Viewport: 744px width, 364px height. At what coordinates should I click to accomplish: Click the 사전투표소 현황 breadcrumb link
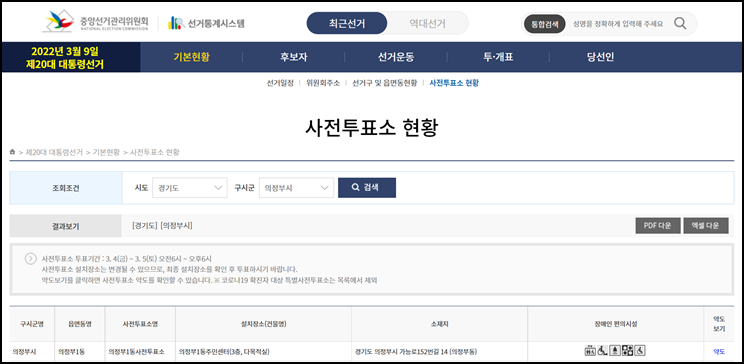(155, 152)
